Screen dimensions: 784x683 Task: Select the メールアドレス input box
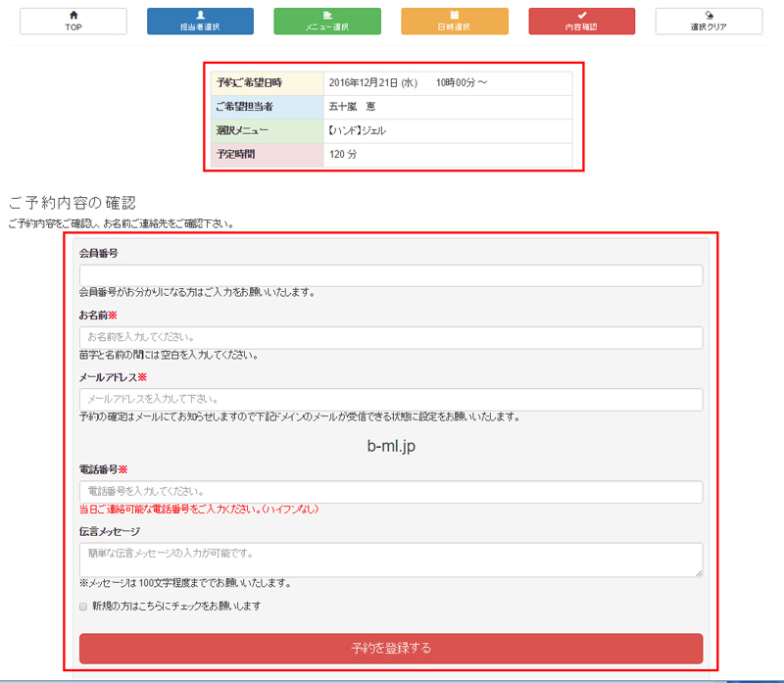[390, 400]
